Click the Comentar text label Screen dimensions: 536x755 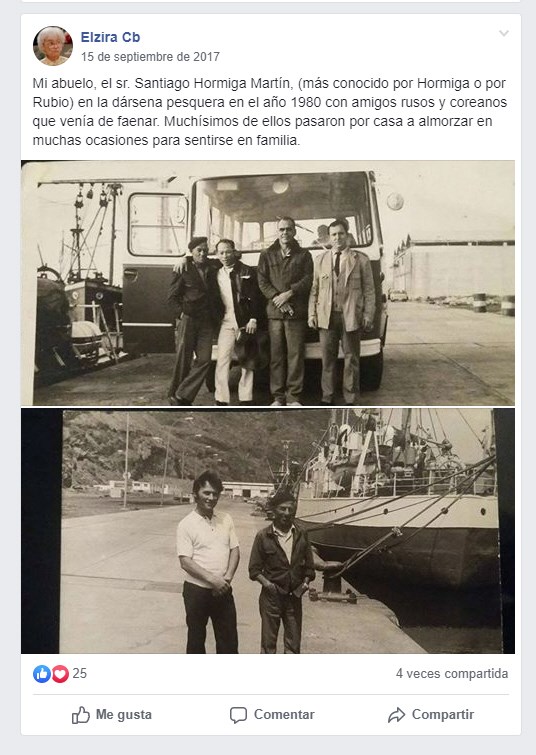(284, 715)
